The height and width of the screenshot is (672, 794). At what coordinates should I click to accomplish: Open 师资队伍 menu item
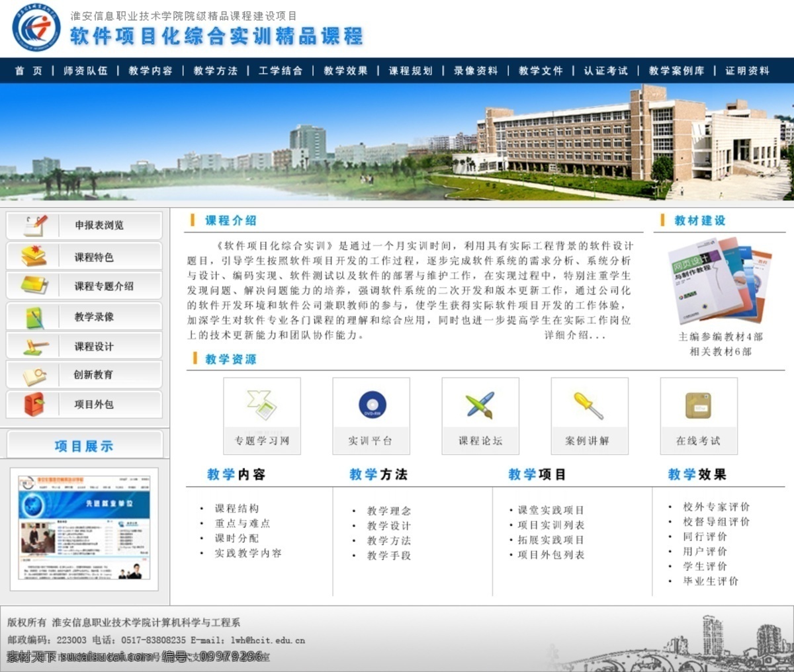(85, 71)
